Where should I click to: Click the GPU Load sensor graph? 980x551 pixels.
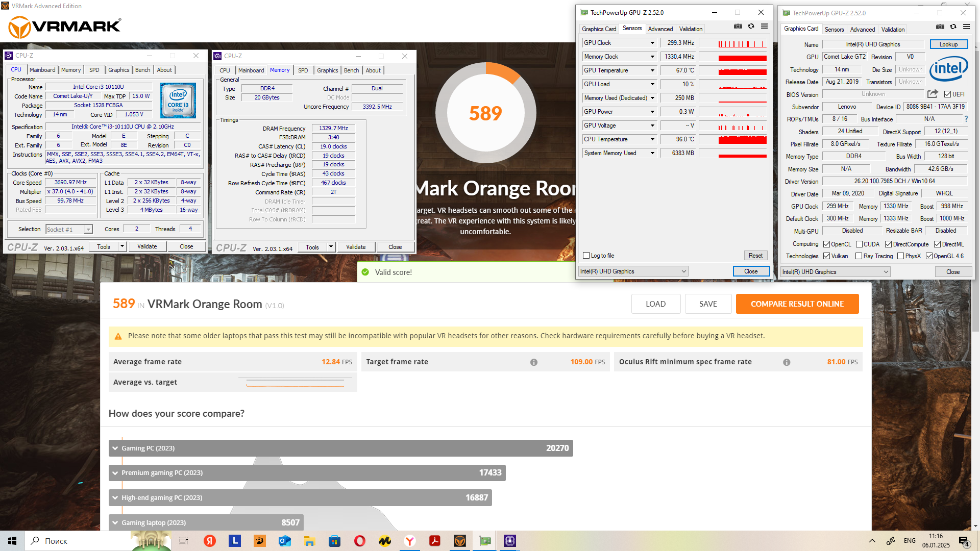coord(733,84)
